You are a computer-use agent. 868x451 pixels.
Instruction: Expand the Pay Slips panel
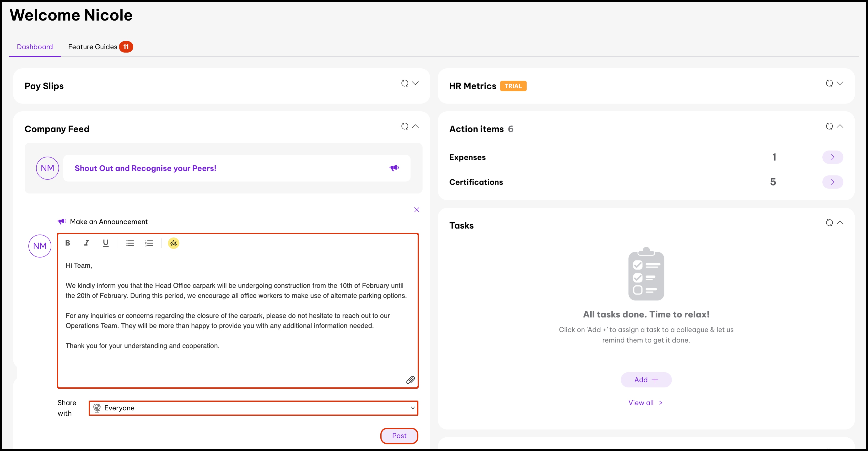[415, 83]
